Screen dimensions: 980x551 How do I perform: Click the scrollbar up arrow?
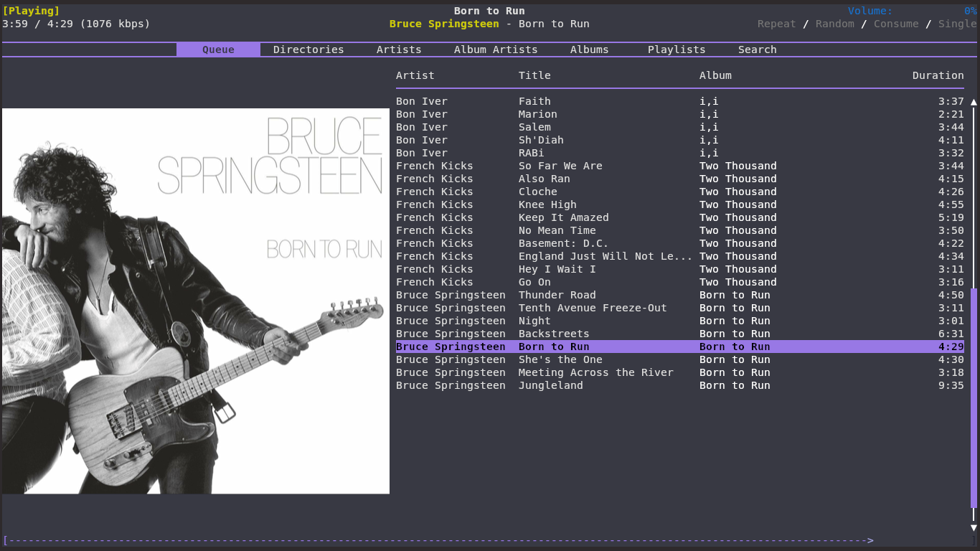[974, 102]
